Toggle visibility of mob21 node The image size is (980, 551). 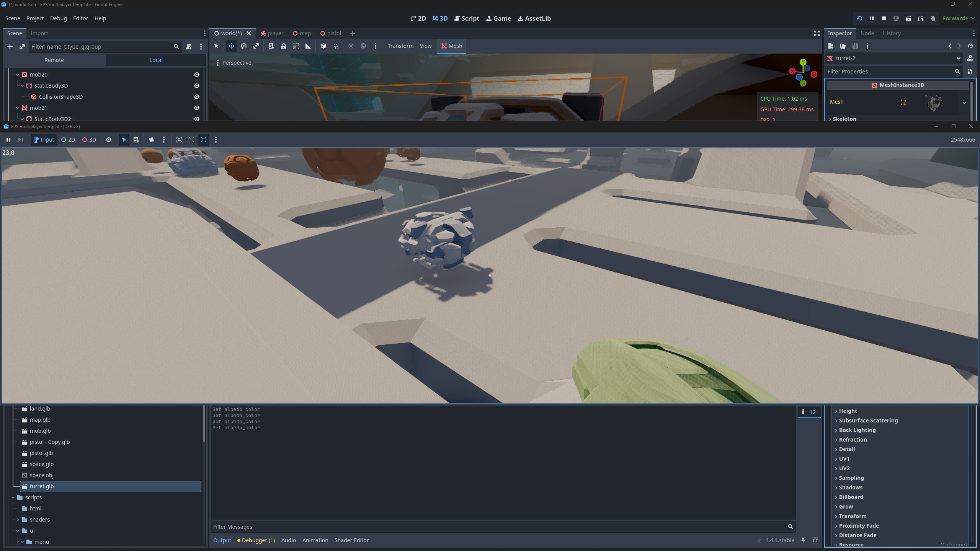point(196,108)
